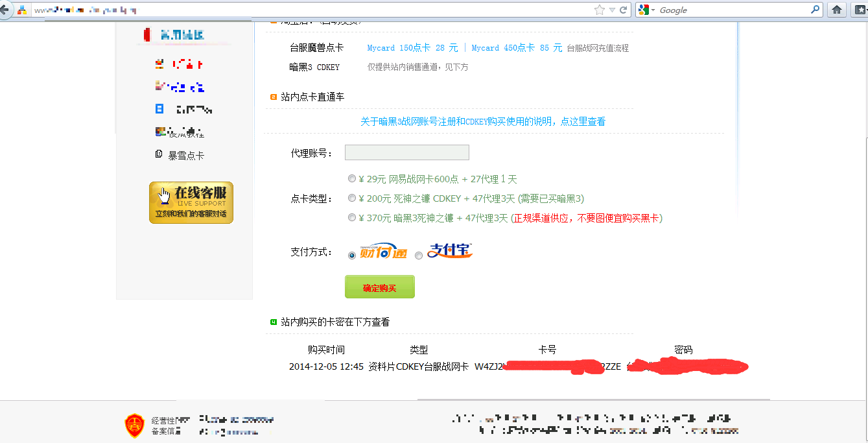This screenshot has height=443, width=868.
Task: Click the 财付通 logo
Action: (x=383, y=252)
